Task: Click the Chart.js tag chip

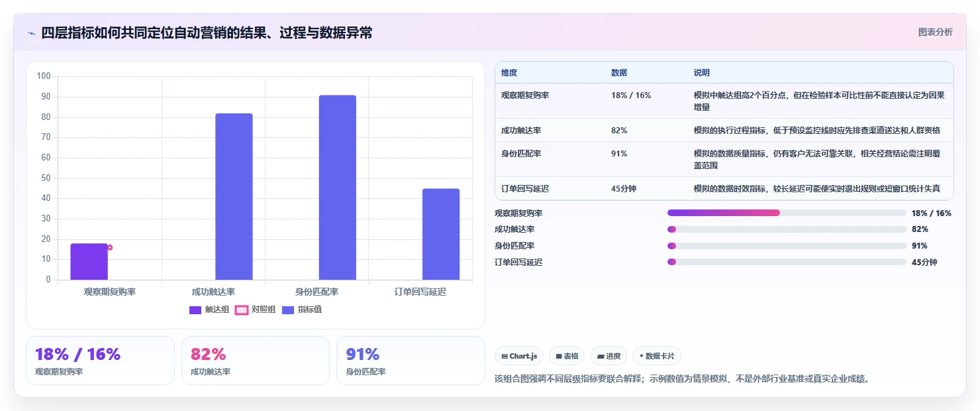Action: click(519, 356)
